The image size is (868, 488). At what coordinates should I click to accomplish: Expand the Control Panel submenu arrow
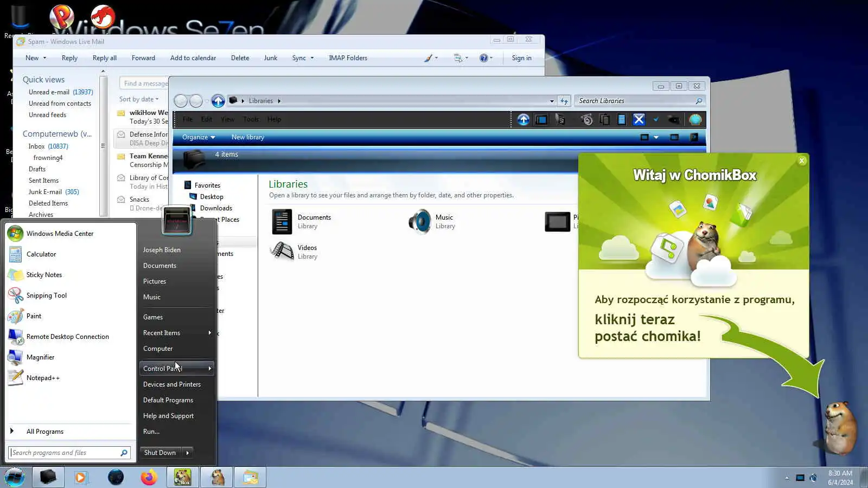click(209, 369)
